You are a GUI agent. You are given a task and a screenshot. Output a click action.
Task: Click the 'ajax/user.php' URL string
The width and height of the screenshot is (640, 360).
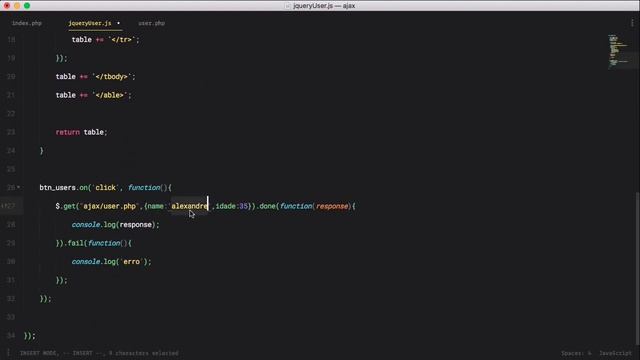pos(109,206)
